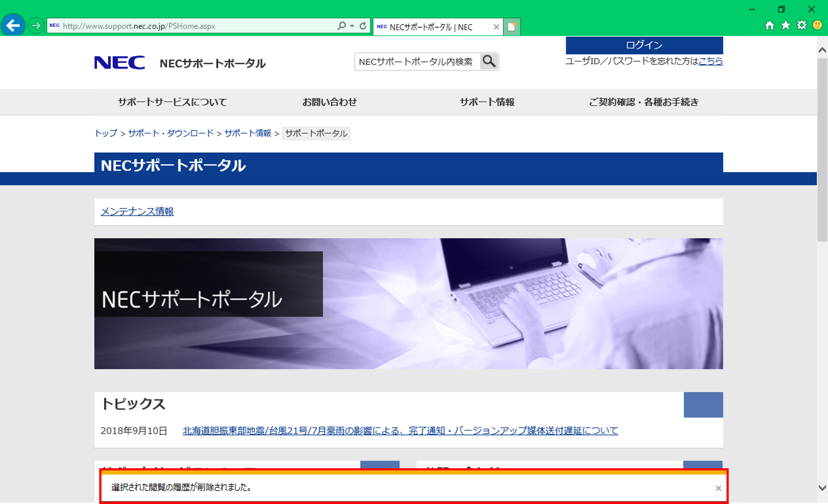
Task: Open お問い合わせ navigation item
Action: tap(330, 102)
